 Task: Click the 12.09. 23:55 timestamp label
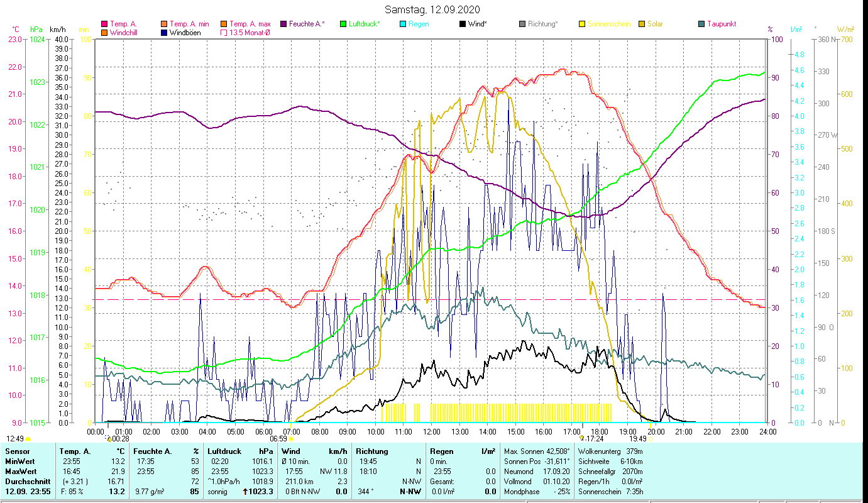pyautogui.click(x=29, y=492)
